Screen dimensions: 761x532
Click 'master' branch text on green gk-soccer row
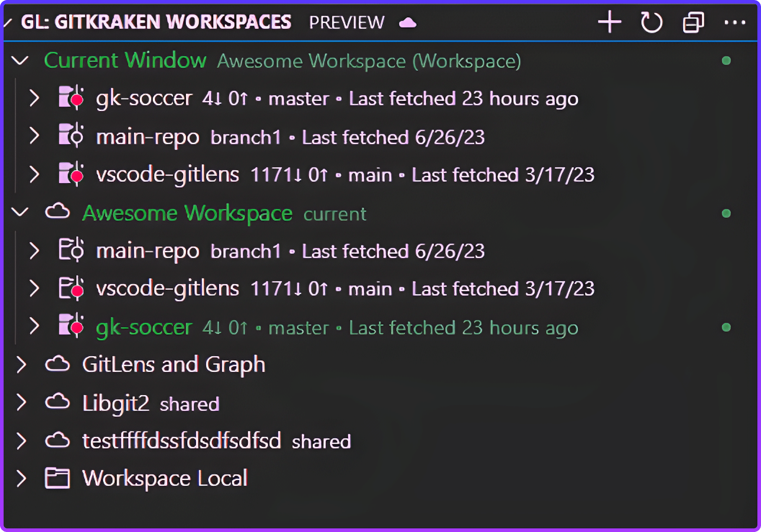click(299, 328)
